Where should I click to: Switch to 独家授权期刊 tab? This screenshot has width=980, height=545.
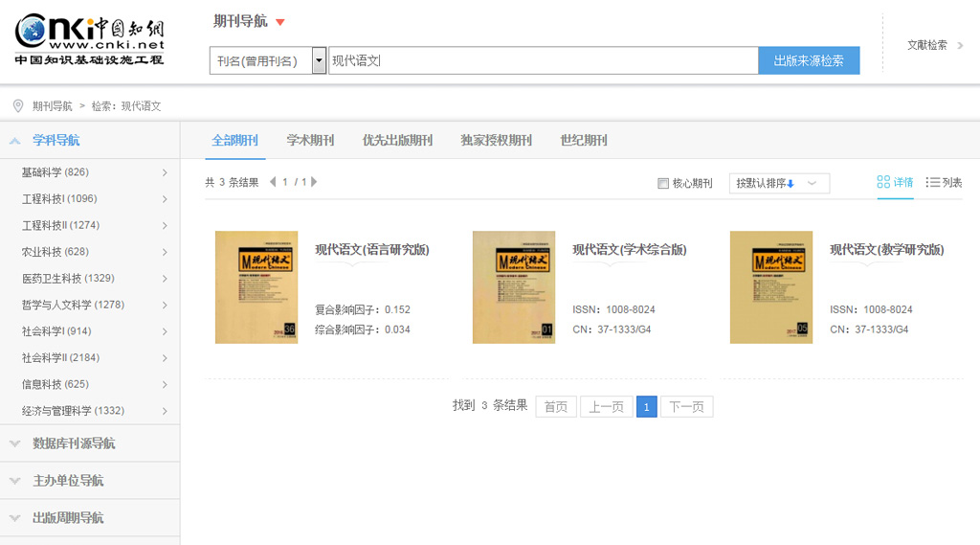(x=497, y=140)
